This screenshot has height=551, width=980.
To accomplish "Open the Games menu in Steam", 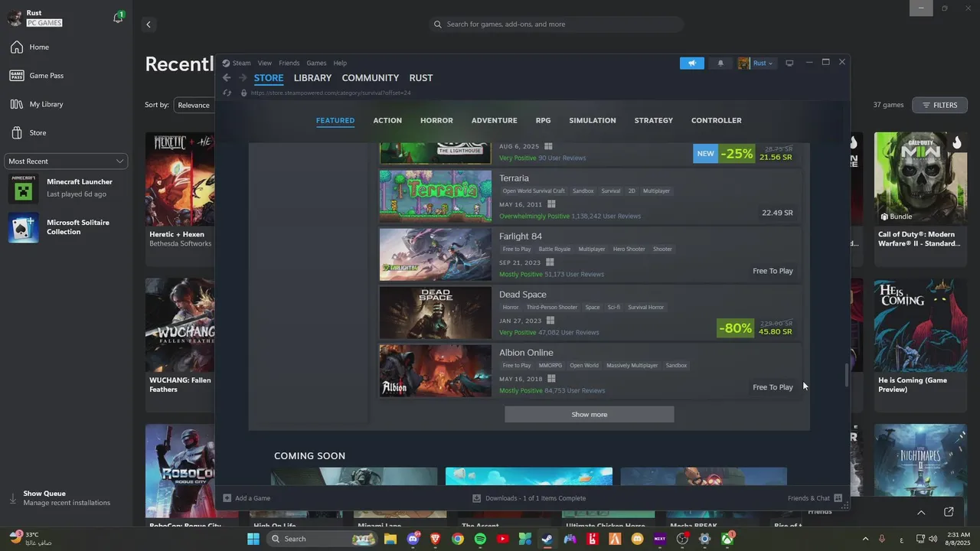I will 316,63.
